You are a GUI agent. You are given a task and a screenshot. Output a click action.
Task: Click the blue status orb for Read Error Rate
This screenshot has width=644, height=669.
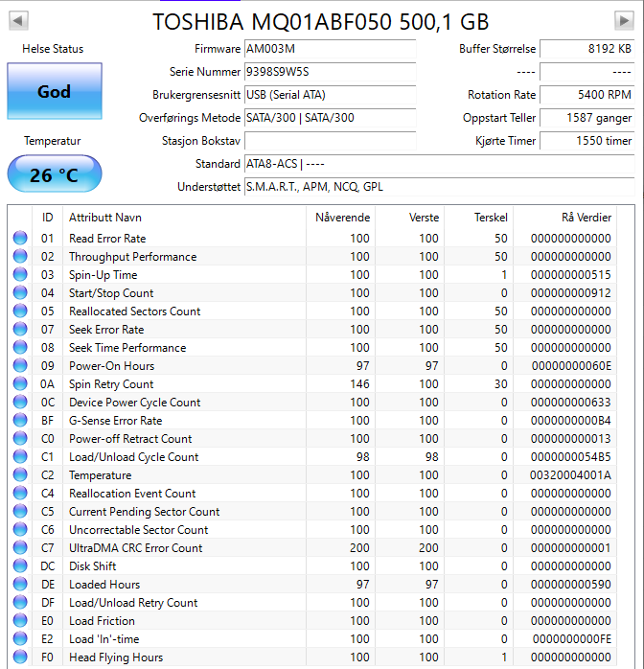pos(20,239)
